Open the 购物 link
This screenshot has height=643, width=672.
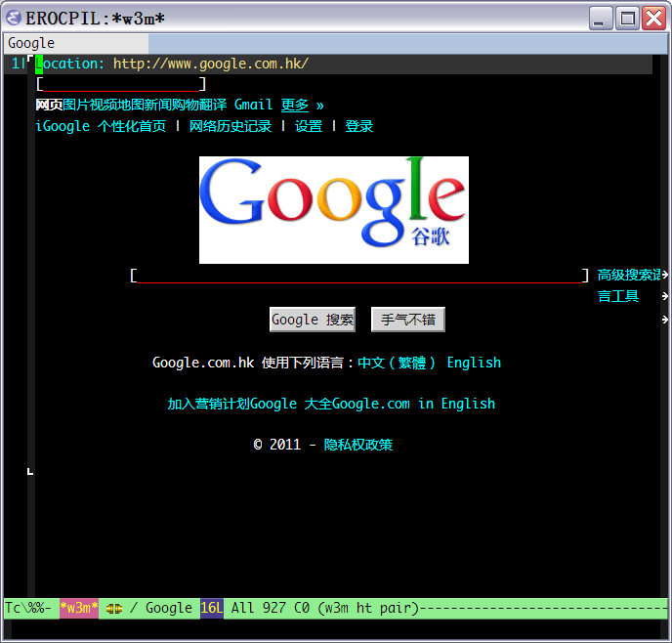186,105
